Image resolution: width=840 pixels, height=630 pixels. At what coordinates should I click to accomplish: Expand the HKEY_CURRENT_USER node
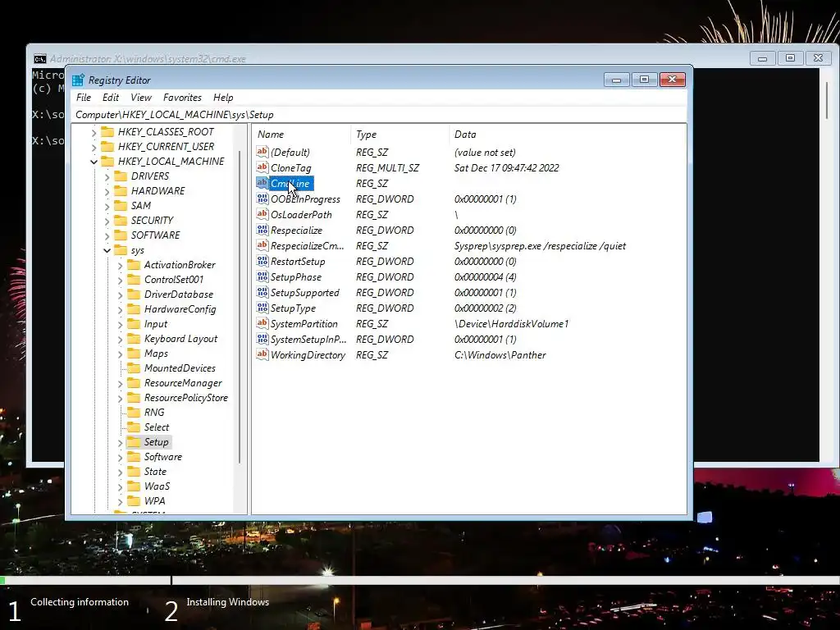[94, 147]
